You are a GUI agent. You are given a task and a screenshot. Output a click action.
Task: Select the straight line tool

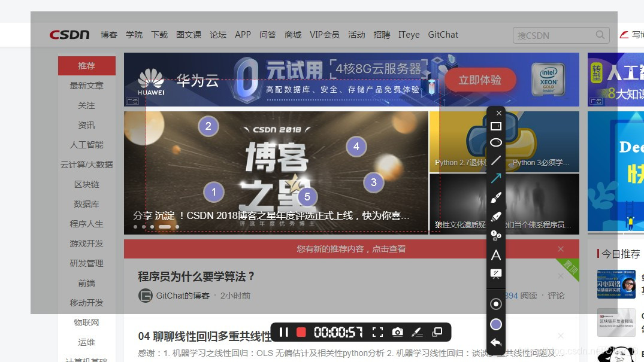[x=496, y=160]
